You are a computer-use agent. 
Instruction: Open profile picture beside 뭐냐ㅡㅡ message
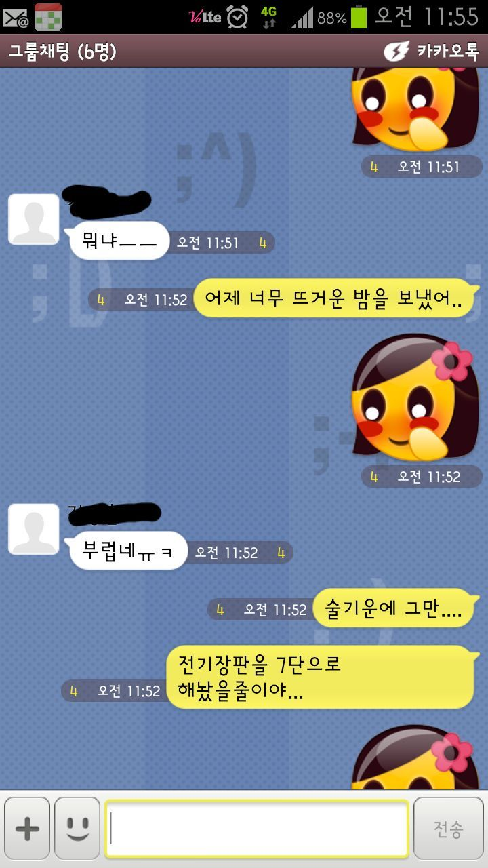[x=34, y=218]
